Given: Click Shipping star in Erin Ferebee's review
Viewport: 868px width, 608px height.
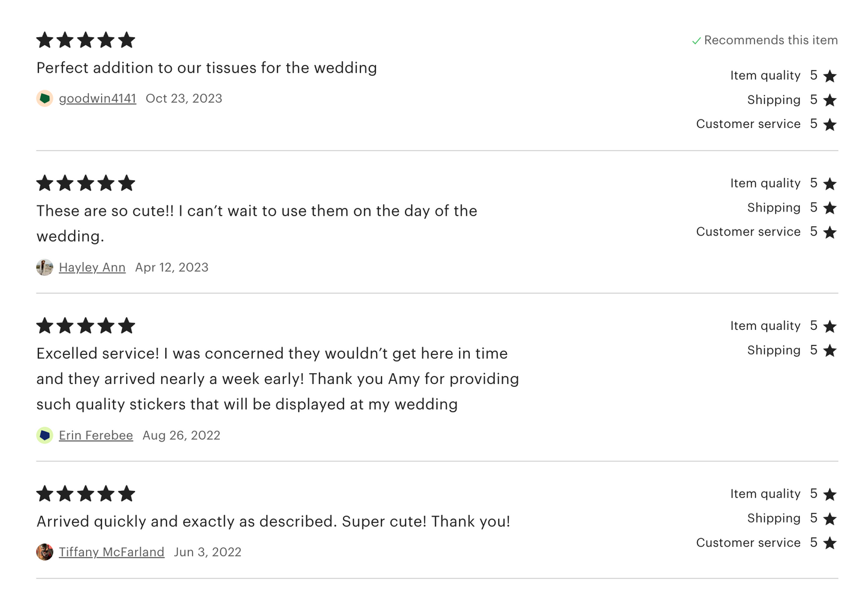Looking at the screenshot, I should [830, 351].
